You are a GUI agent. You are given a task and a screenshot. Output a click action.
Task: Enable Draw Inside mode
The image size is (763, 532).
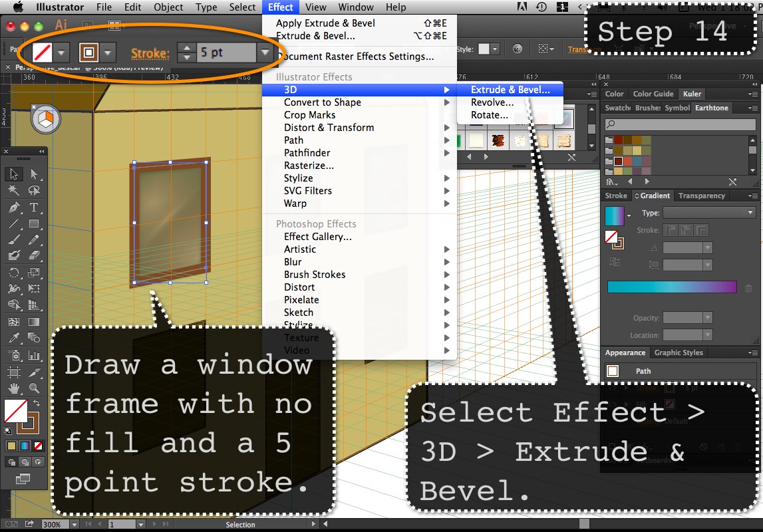point(38,462)
